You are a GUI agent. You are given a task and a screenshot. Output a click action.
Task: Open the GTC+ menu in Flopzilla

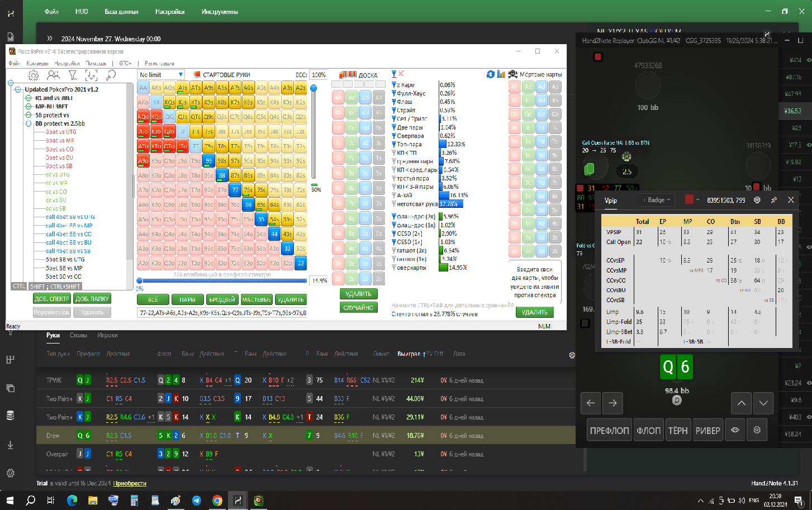(125, 63)
